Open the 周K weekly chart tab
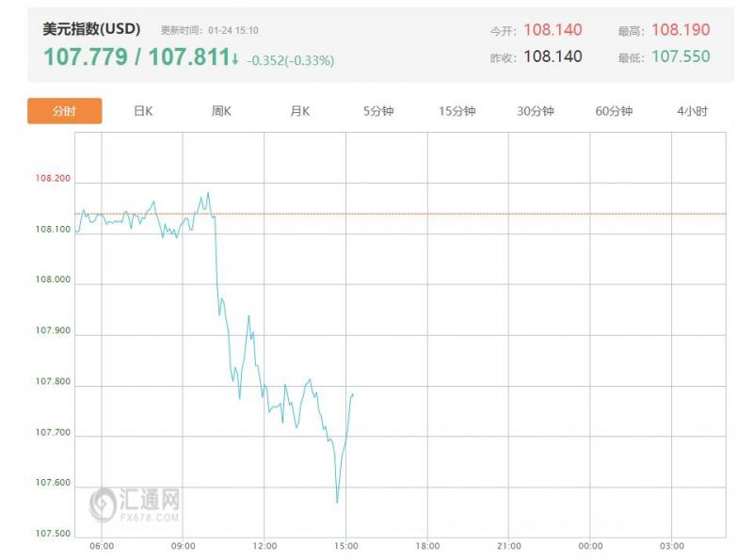The image size is (753, 560). point(221,111)
